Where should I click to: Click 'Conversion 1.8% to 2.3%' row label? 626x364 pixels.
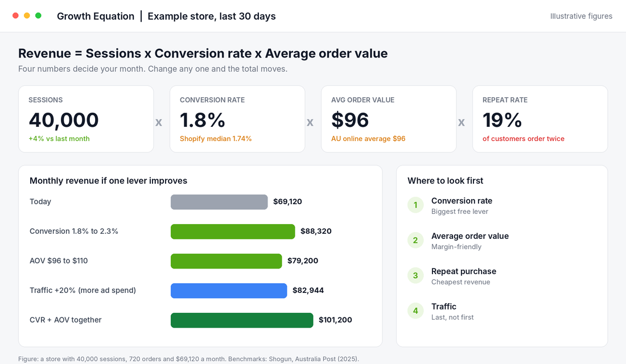[74, 231]
